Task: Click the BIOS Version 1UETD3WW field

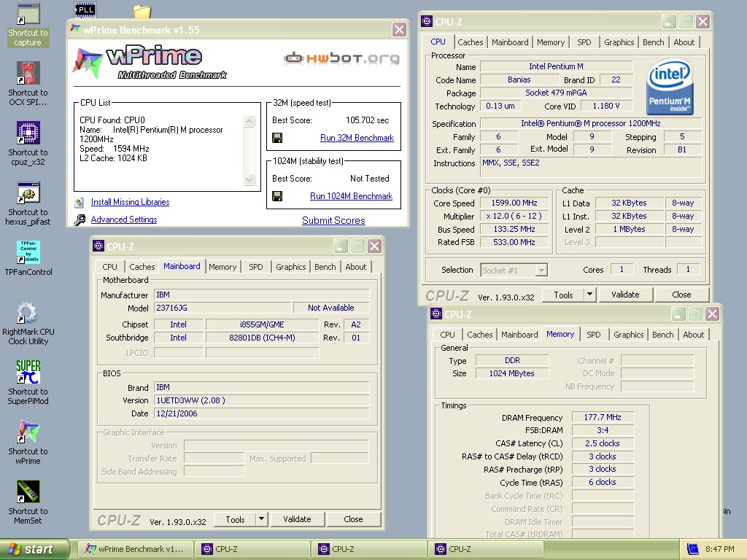Action: point(262,400)
